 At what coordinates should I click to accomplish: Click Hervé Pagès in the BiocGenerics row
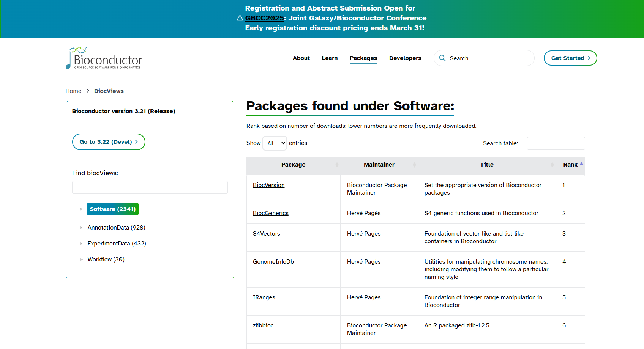364,213
